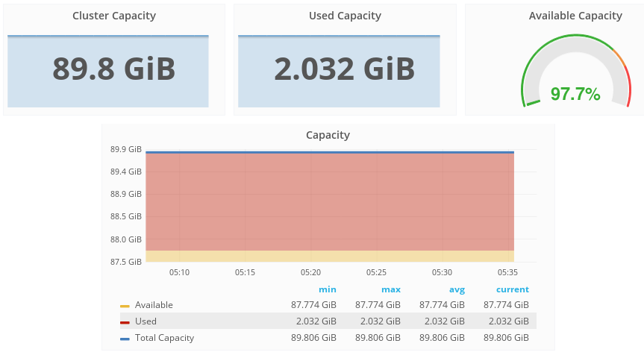Image resolution: width=644 pixels, height=358 pixels.
Task: Toggle the Available series in the legend
Action: point(154,305)
